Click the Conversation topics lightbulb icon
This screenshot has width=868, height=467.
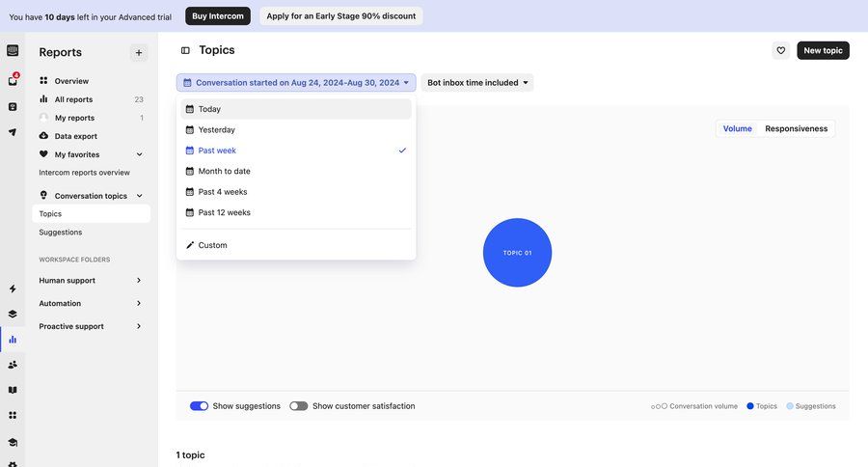tap(43, 195)
